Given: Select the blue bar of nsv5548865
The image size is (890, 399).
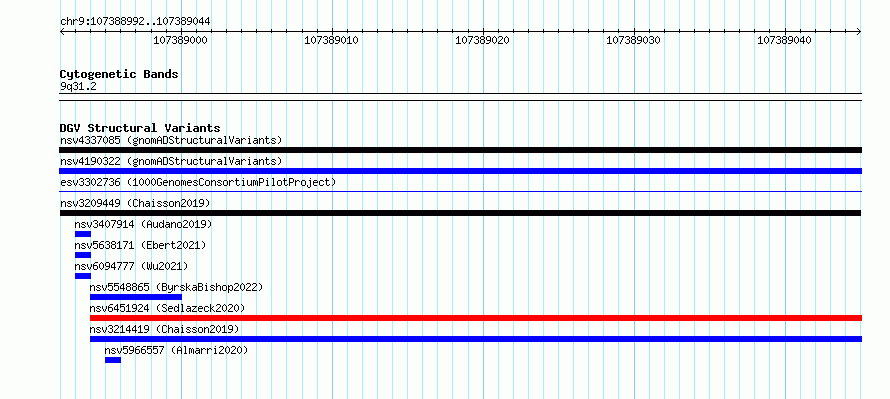Looking at the screenshot, I should click(x=136, y=297).
